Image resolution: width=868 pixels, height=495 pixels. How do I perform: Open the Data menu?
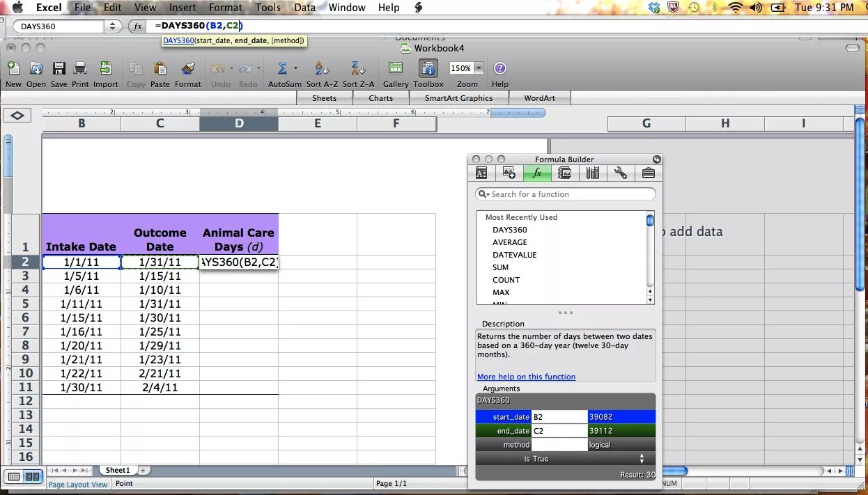304,8
